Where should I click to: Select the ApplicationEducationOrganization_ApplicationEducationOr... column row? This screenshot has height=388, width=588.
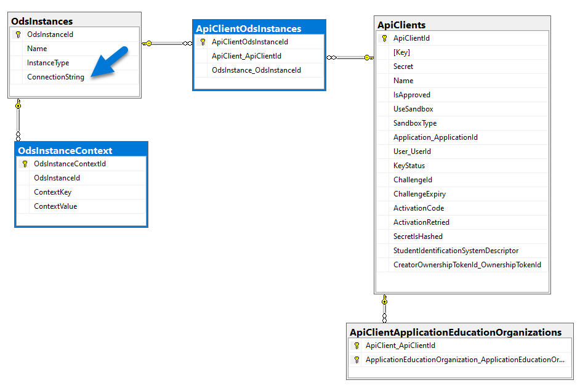click(x=460, y=360)
